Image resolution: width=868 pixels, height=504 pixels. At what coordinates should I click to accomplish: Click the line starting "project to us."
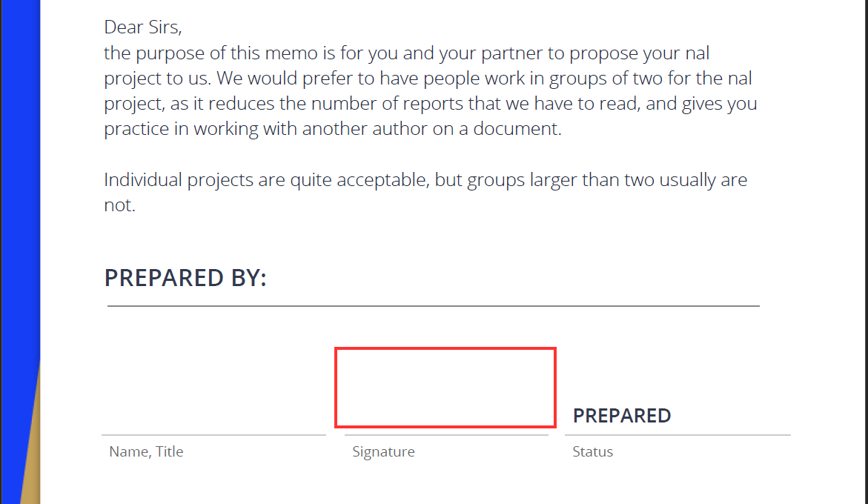coord(428,79)
